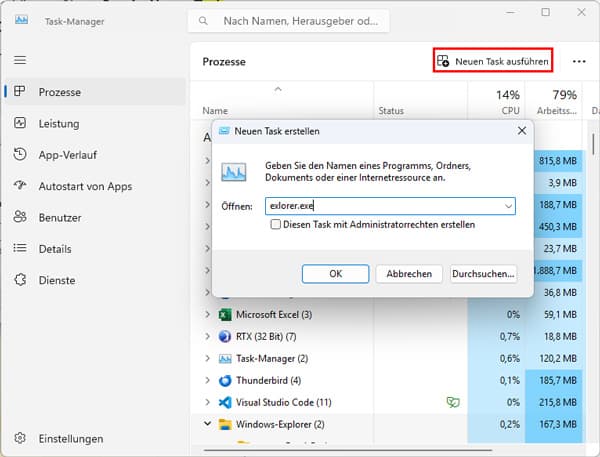
Task: Collapse the Windows-Explorer (2) process group
Action: pos(207,424)
